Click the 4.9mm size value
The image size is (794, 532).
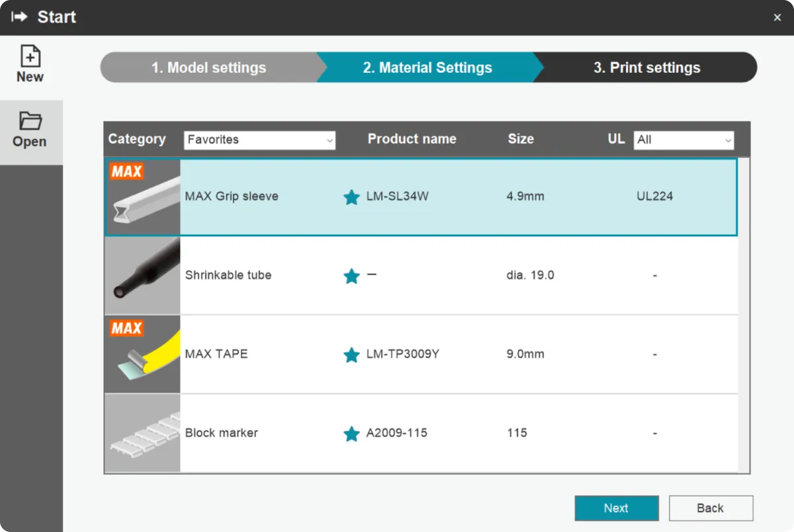(x=525, y=197)
